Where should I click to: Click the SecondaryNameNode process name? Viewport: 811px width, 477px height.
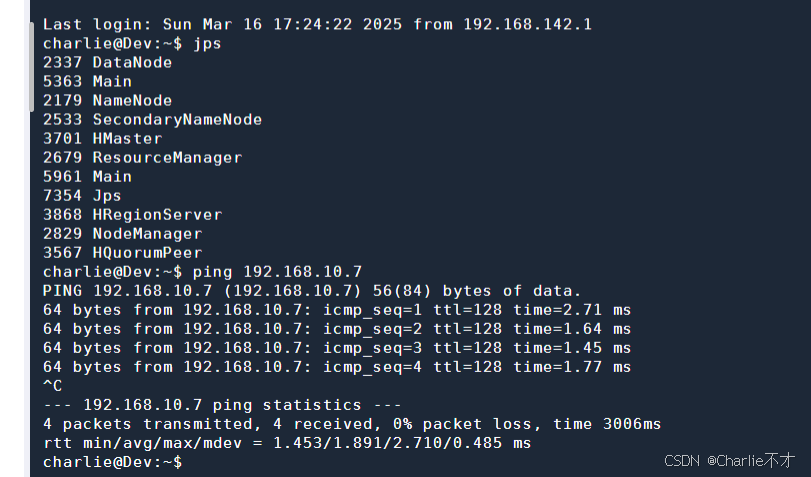[x=177, y=119]
